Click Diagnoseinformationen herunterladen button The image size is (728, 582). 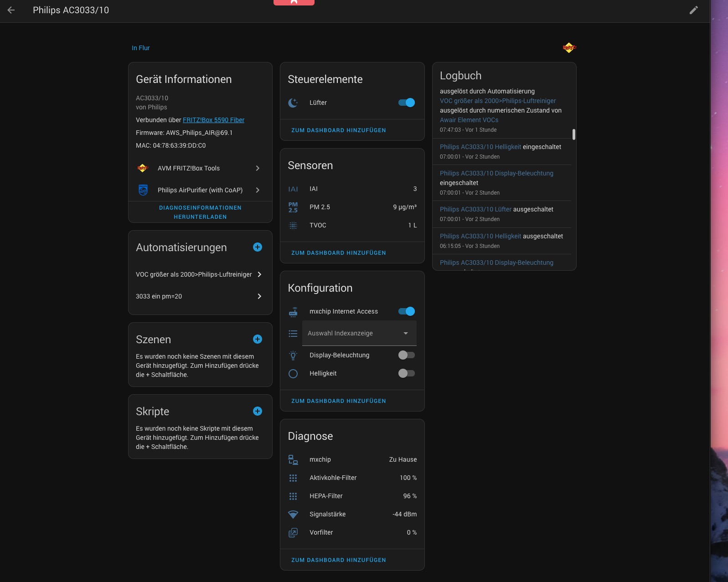[x=200, y=212]
